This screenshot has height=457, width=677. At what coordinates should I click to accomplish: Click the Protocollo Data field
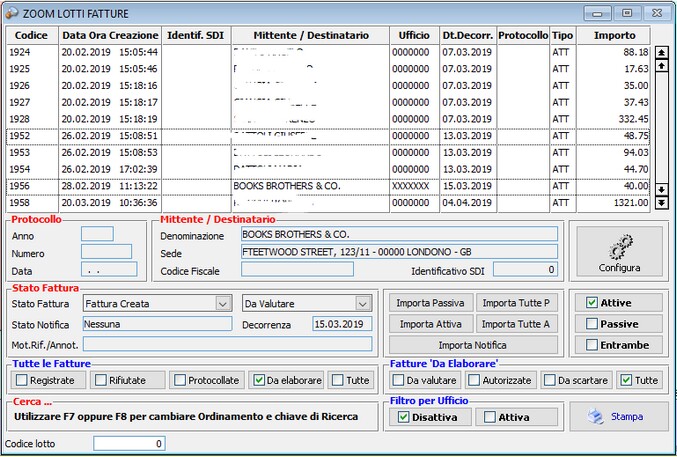click(x=109, y=269)
